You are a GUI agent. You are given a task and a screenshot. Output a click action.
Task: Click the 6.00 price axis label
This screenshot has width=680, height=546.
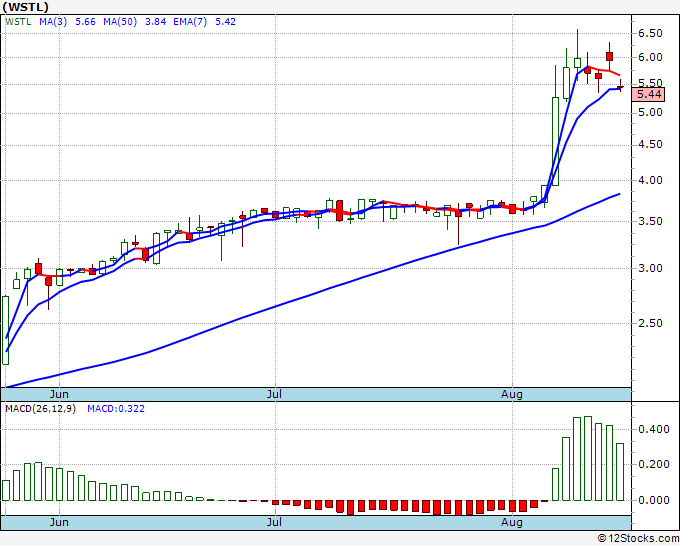(x=650, y=57)
